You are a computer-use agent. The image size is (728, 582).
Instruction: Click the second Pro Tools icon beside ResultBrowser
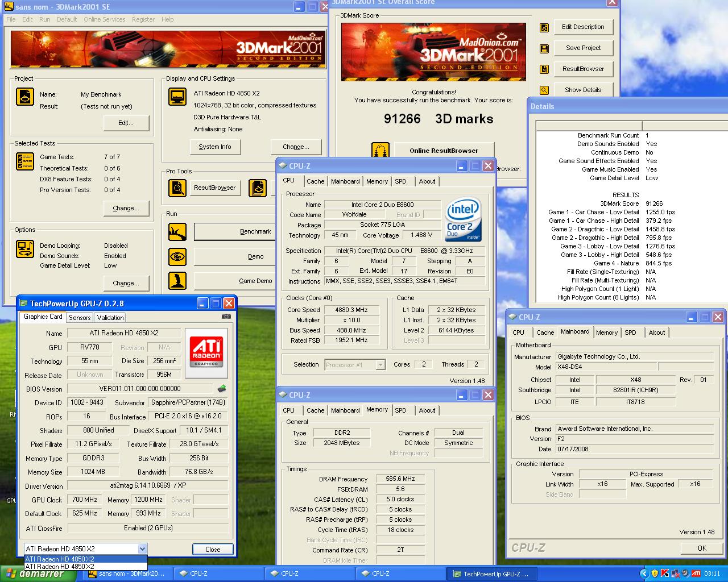pyautogui.click(x=258, y=188)
